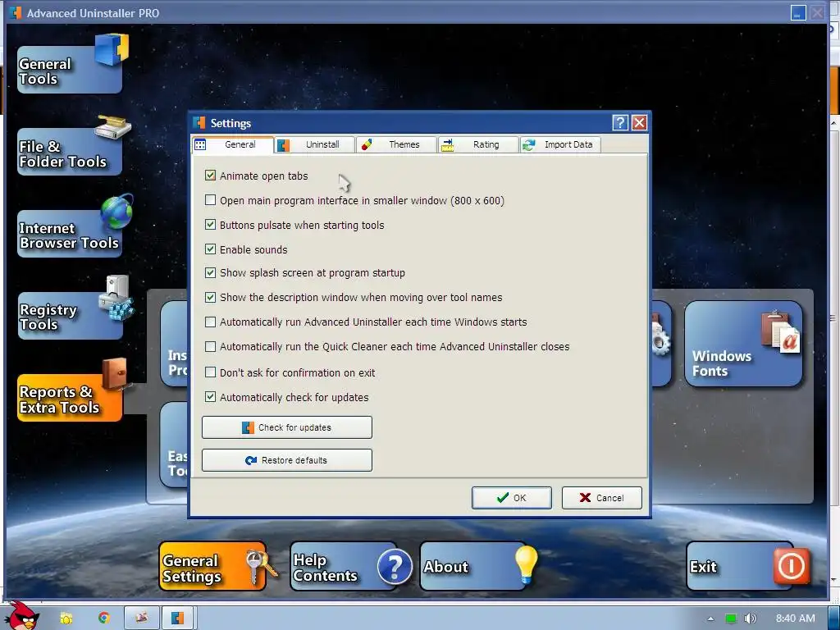This screenshot has width=840, height=630.
Task: Toggle Show splash screen at program startup
Action: coord(211,272)
